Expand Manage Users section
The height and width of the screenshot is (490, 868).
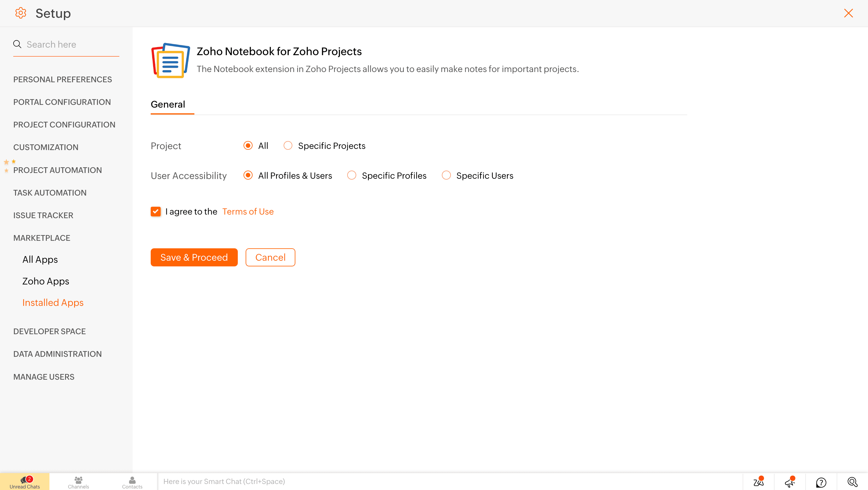click(x=44, y=376)
